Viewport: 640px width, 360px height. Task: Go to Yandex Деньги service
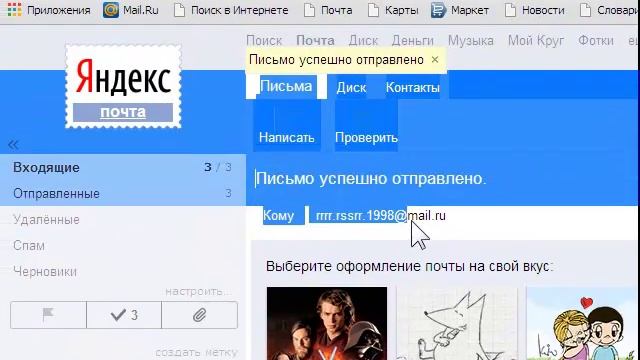413,40
